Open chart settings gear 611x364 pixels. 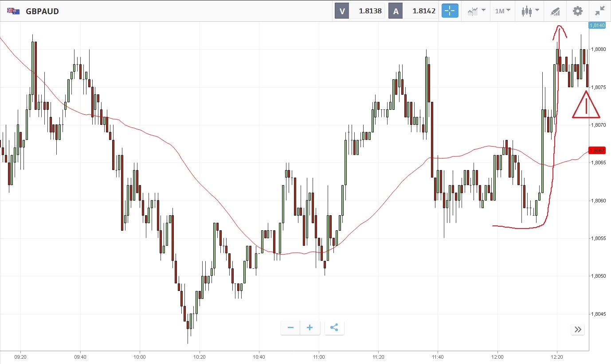[577, 11]
